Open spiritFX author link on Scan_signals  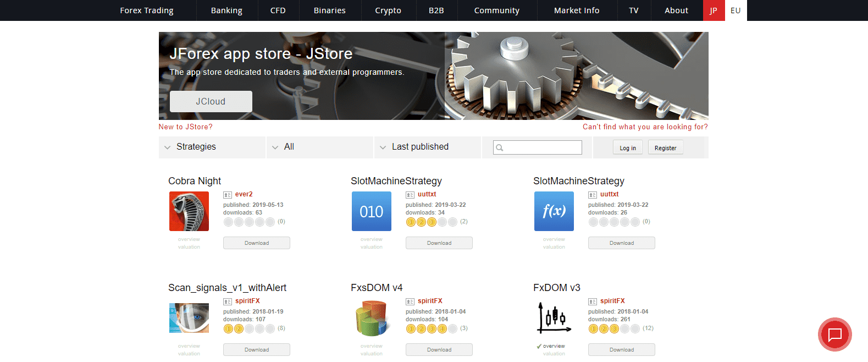coord(247,301)
